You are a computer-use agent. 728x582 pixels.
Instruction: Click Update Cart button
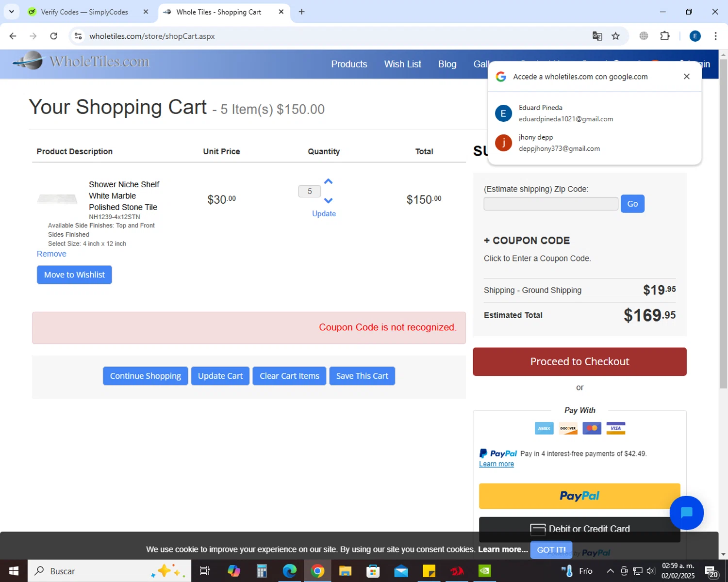220,376
